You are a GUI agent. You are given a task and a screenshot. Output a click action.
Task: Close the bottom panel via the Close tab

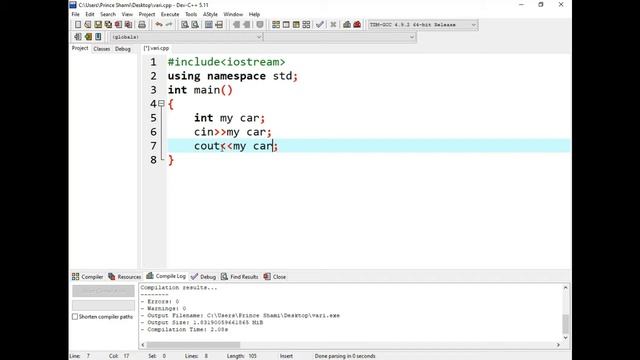(275, 277)
